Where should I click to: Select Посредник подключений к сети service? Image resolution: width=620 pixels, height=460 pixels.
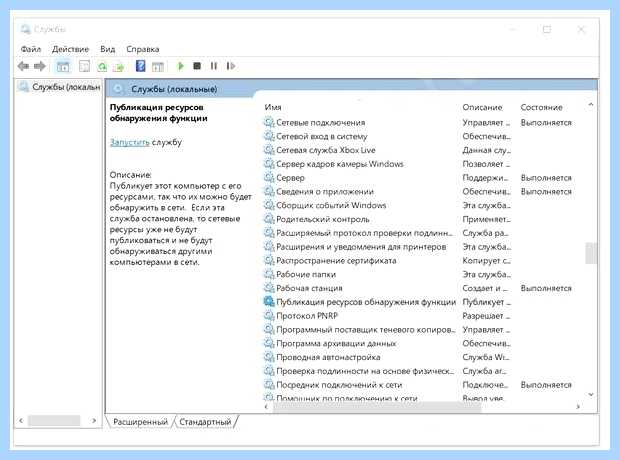339,385
